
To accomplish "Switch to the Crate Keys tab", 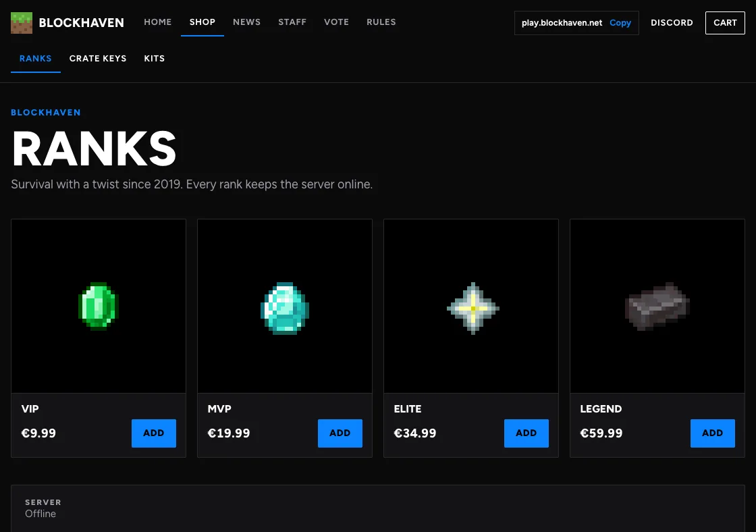I will coord(98,58).
